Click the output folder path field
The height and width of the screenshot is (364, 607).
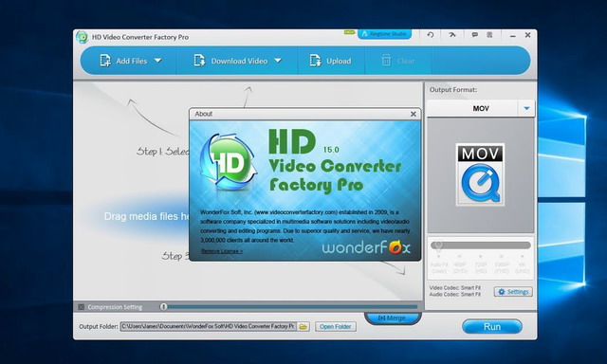click(209, 326)
